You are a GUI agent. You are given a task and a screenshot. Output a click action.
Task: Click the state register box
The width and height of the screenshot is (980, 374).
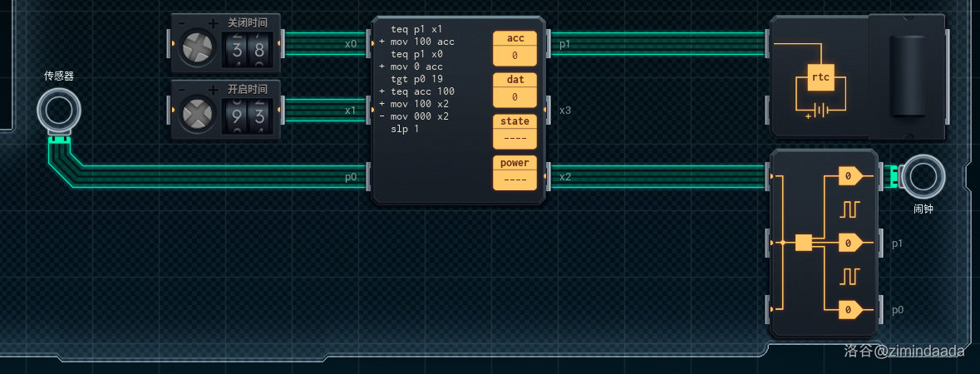coord(515,130)
